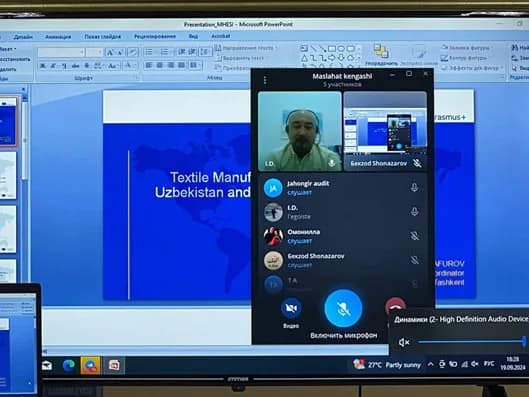Select participant Jahongir audit in the call list
Image resolution: width=529 pixels, height=397 pixels.
(342, 188)
